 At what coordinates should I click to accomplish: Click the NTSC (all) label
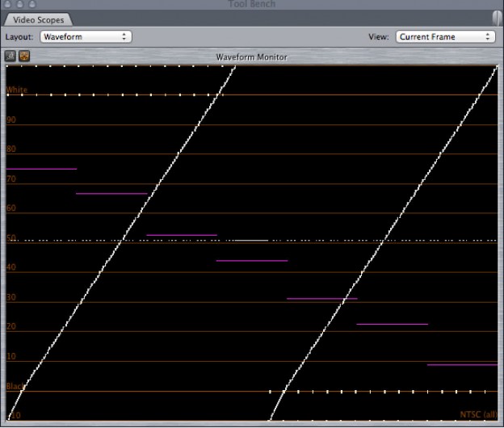tap(478, 414)
